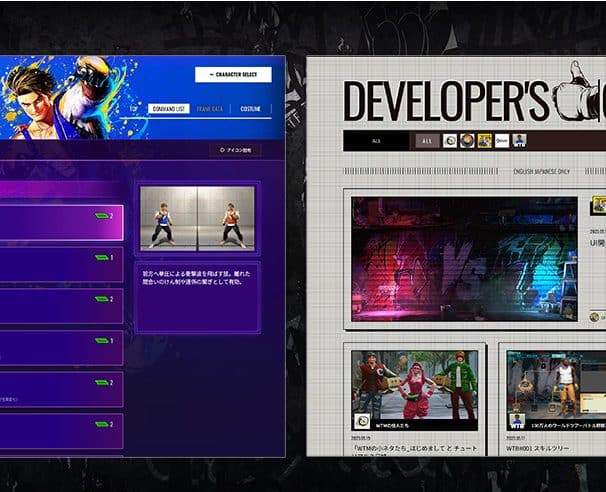Click the 2023.05.17 date text
Image resolution: width=606 pixels, height=492 pixels.
point(516,438)
